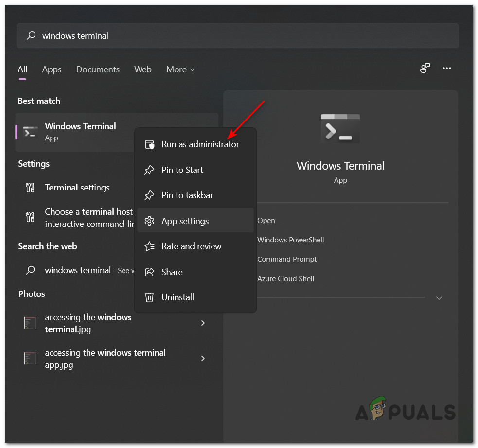478x448 pixels.
Task: Choose Uninstall in context menu
Action: tap(195, 297)
